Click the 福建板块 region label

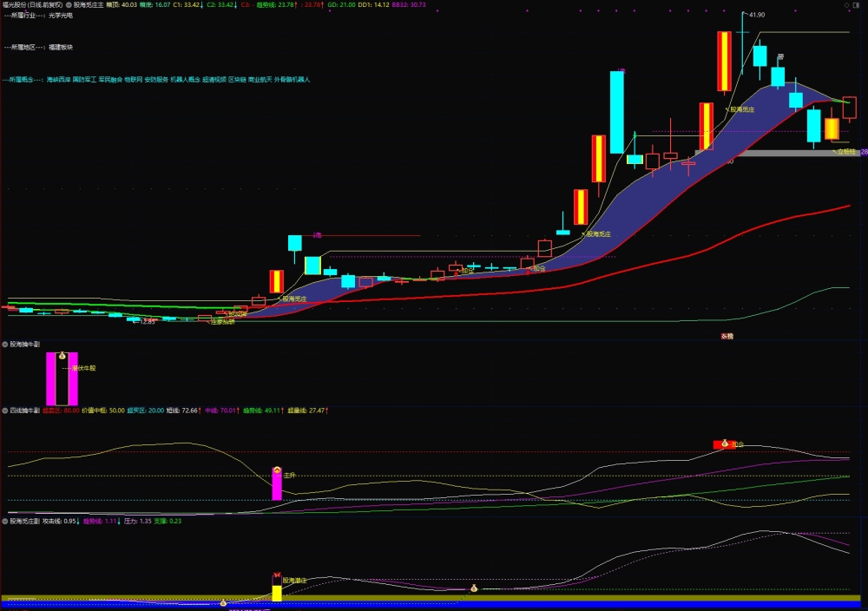tap(61, 47)
